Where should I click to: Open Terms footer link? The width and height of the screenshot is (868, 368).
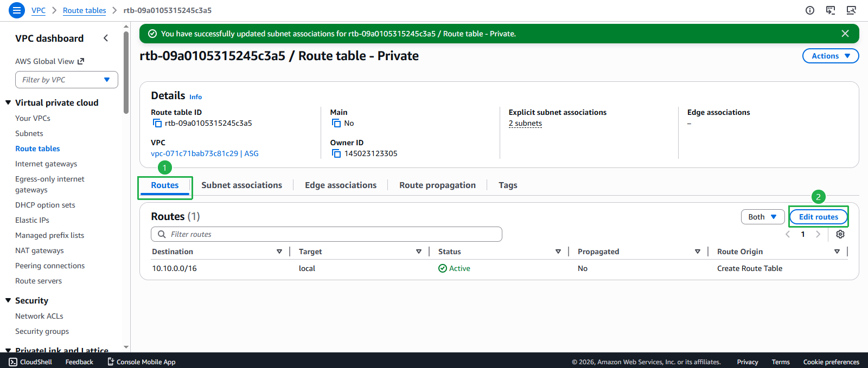781,362
